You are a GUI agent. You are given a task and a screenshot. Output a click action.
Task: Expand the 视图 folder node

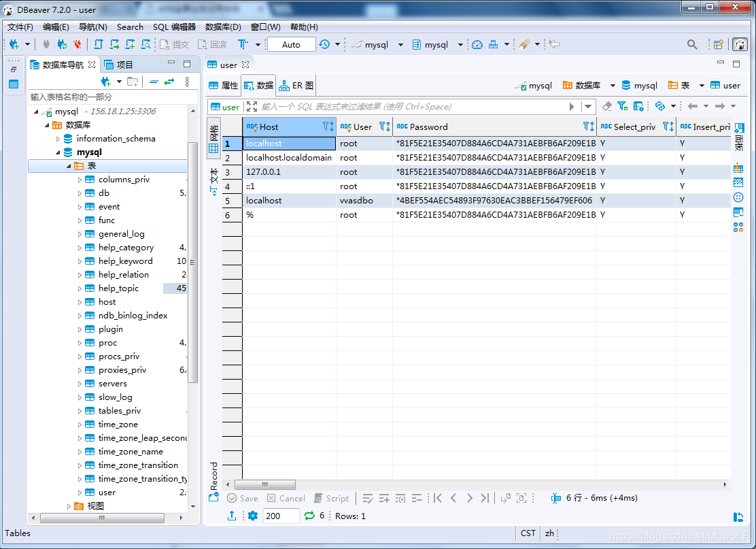pyautogui.click(x=69, y=506)
